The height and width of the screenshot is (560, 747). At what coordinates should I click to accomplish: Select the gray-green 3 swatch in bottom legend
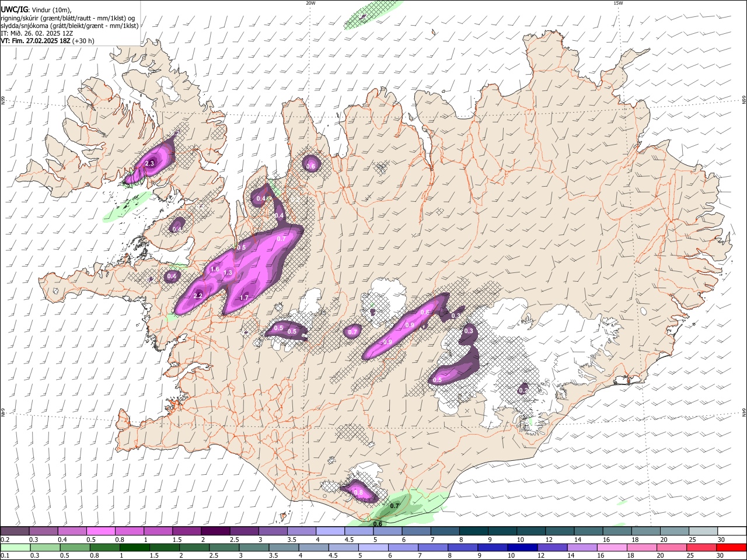(x=254, y=547)
